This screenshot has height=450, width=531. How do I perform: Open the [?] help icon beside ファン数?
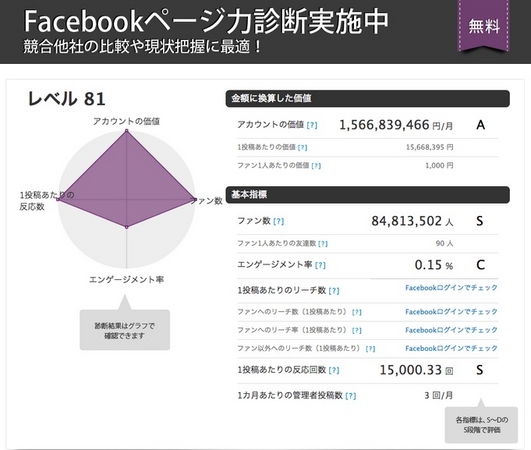(278, 221)
